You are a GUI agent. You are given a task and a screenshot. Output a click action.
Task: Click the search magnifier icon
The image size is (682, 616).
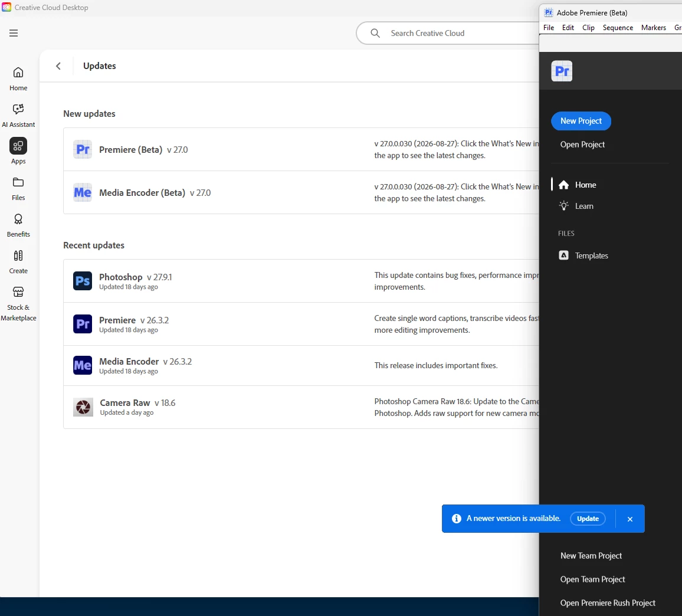(x=375, y=33)
